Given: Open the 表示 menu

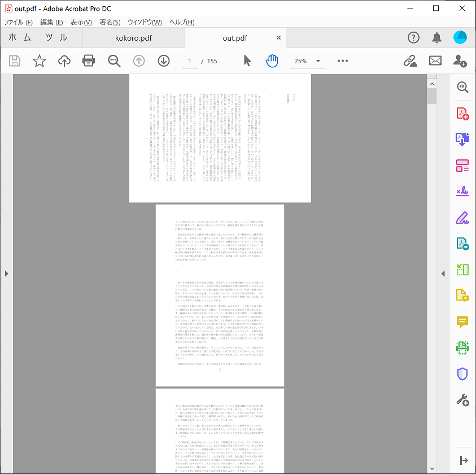Looking at the screenshot, I should (x=81, y=22).
